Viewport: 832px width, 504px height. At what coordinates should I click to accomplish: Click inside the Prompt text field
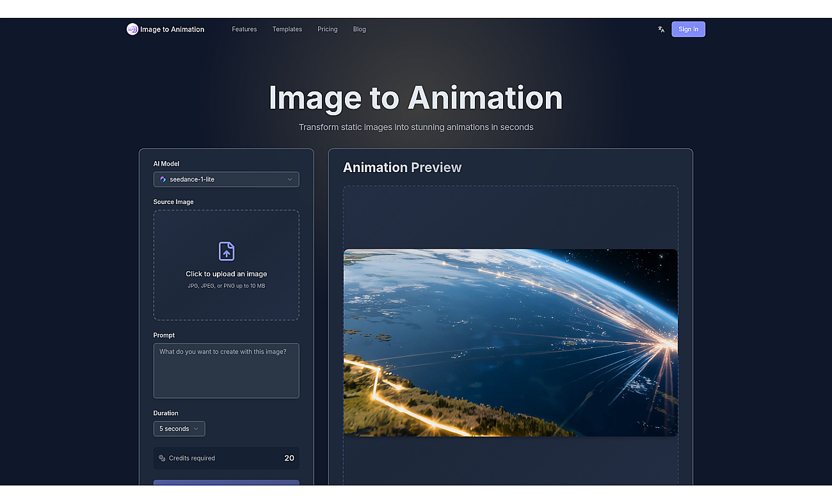coord(226,370)
